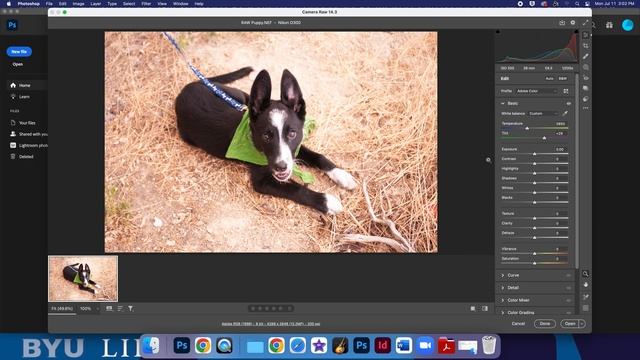Toggle the filmstrip icon below preview

pos(109,309)
